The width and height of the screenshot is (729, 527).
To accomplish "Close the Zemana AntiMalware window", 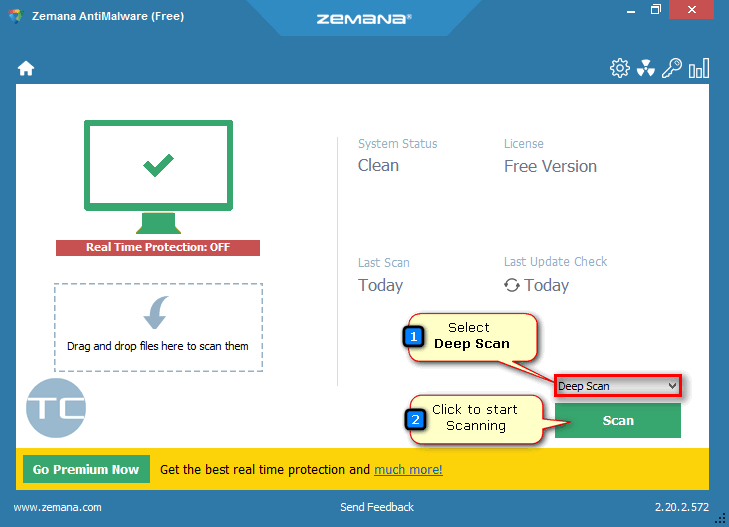I will 691,10.
